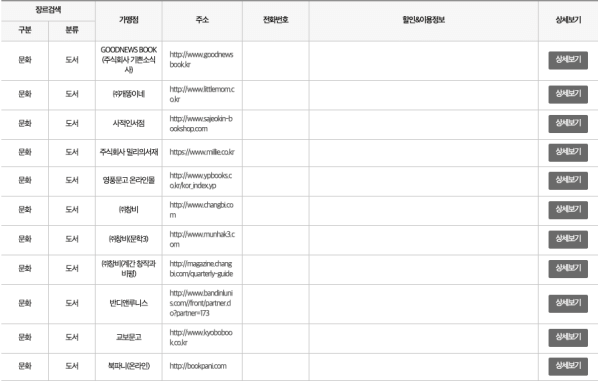Viewport: 600px width, 381px height.
Task: Select the 영풍문고 온라인몰 cell
Action: [x=129, y=180]
